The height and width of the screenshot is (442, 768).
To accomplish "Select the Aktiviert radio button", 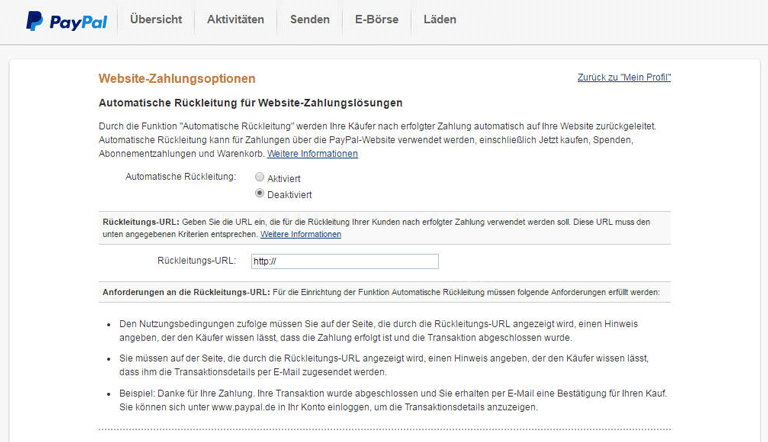I will point(260,177).
